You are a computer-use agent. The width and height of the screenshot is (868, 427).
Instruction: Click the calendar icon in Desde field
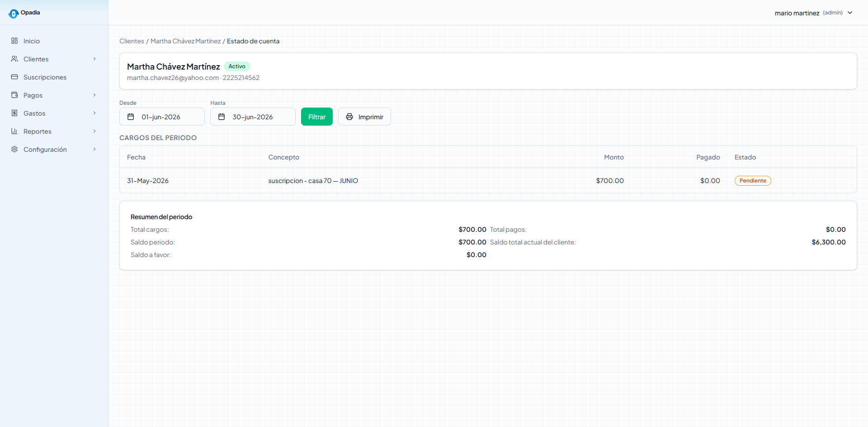coord(131,117)
